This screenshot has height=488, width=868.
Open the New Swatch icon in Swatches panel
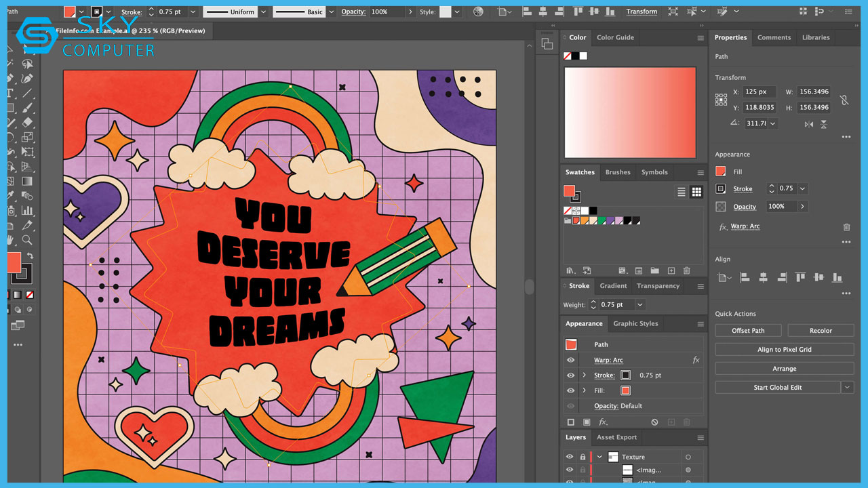click(x=671, y=270)
